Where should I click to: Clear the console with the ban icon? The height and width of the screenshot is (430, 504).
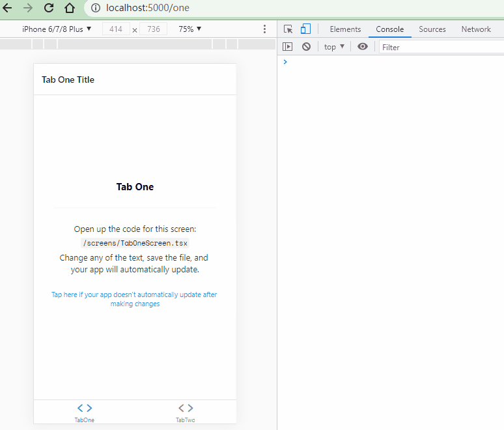pos(306,47)
